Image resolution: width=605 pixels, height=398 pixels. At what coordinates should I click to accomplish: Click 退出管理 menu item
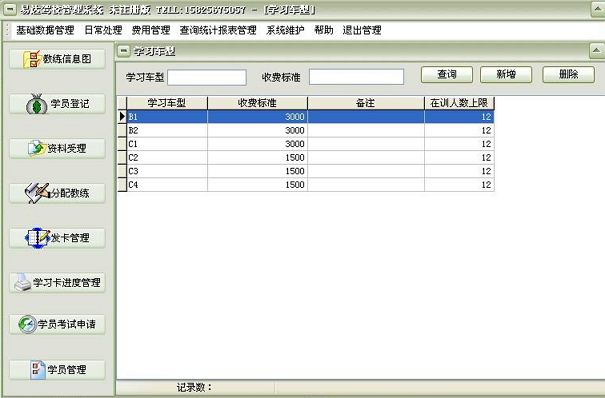(362, 30)
